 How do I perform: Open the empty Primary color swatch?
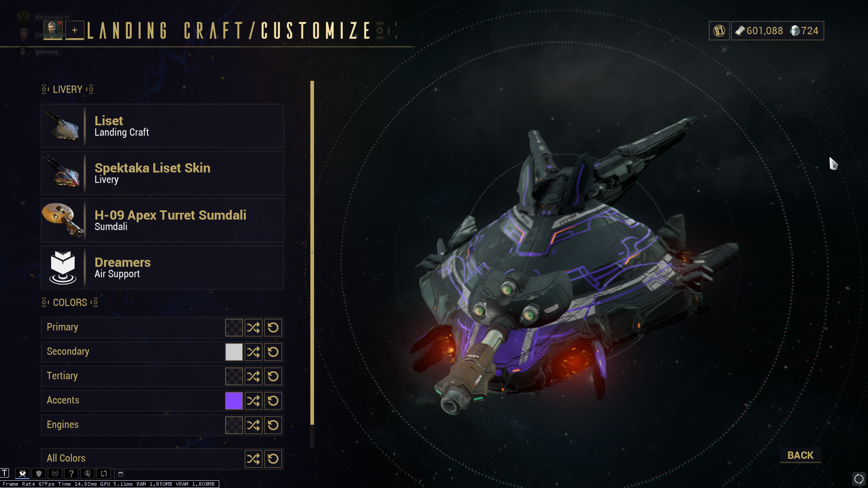(x=234, y=328)
